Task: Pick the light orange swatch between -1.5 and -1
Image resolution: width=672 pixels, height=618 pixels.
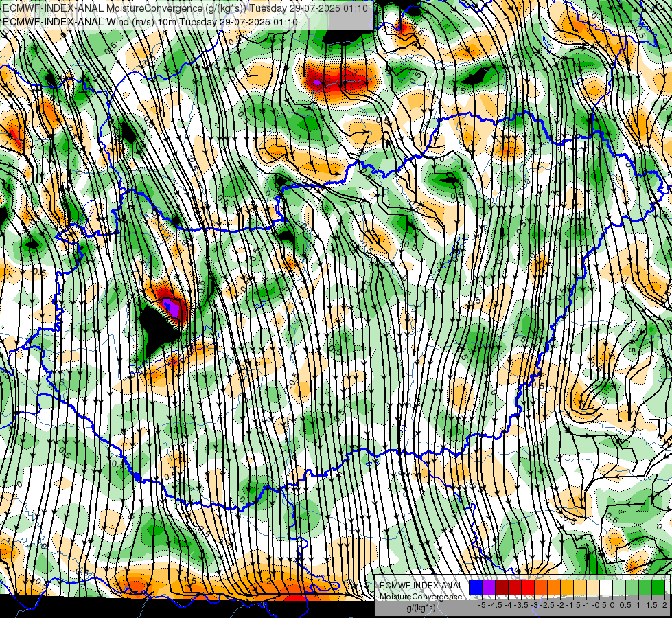Action: [x=580, y=588]
